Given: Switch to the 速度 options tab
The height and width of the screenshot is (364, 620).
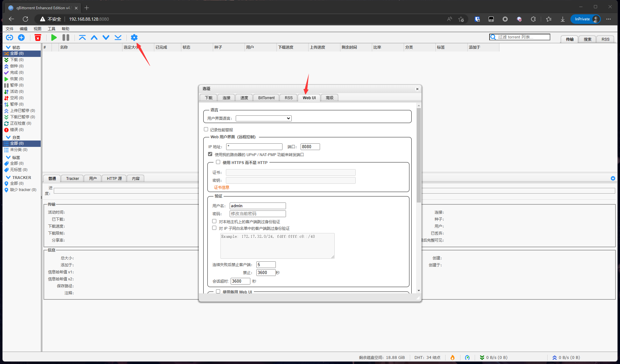Looking at the screenshot, I should click(x=244, y=98).
